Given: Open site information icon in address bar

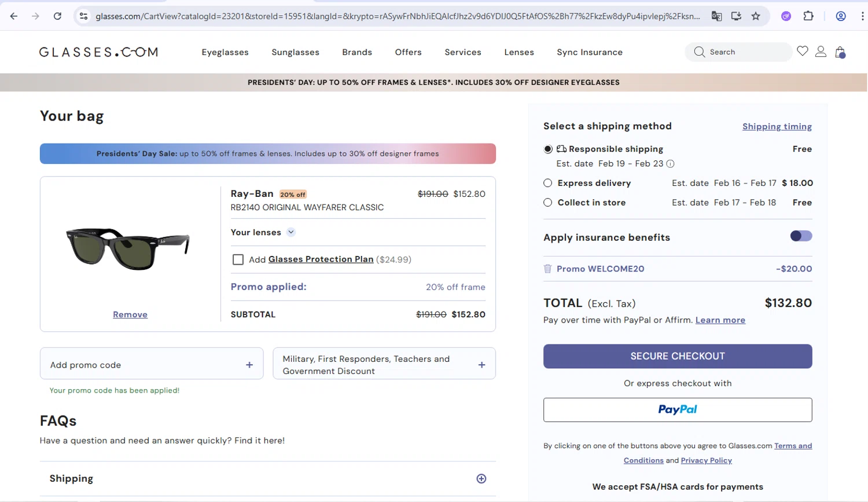Looking at the screenshot, I should pos(84,16).
